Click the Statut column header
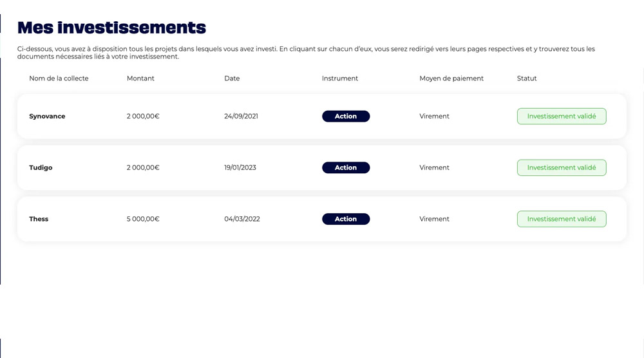This screenshot has width=644, height=358. click(x=527, y=78)
